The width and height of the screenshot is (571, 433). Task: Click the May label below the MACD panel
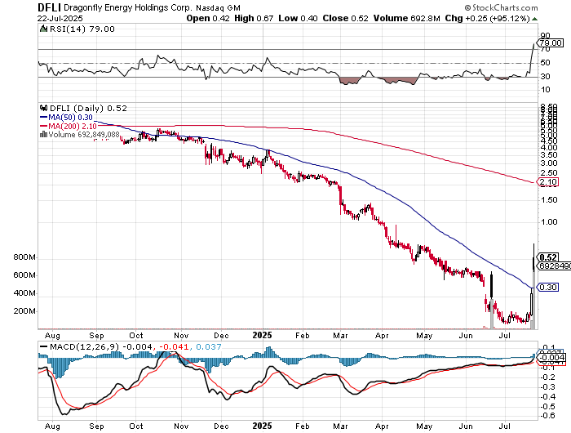pos(424,426)
